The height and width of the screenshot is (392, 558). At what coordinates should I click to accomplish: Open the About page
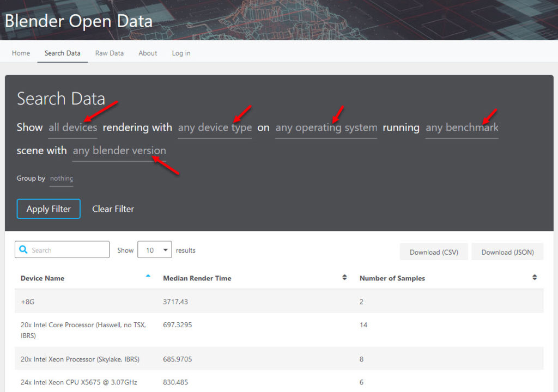pos(148,53)
